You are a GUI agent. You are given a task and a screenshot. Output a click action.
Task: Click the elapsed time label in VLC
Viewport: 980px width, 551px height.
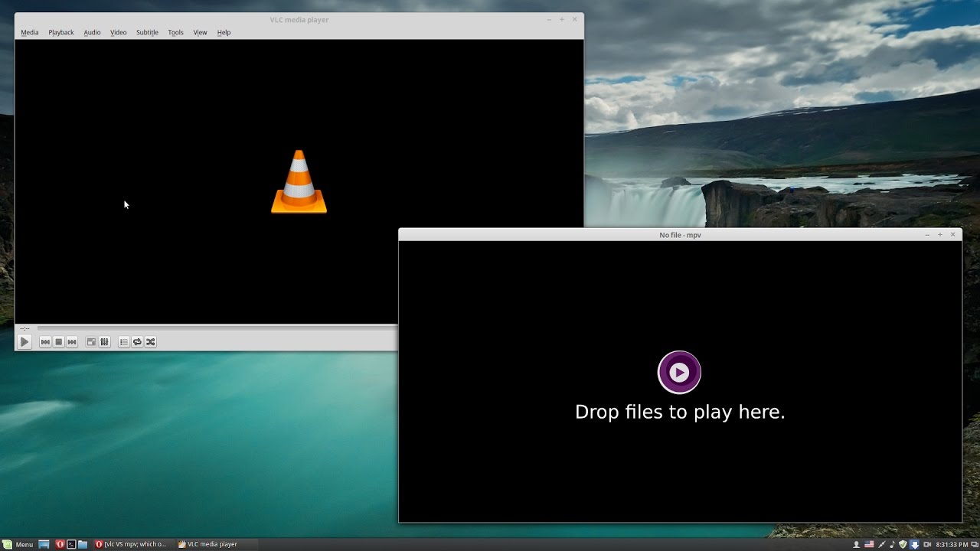pyautogui.click(x=24, y=328)
